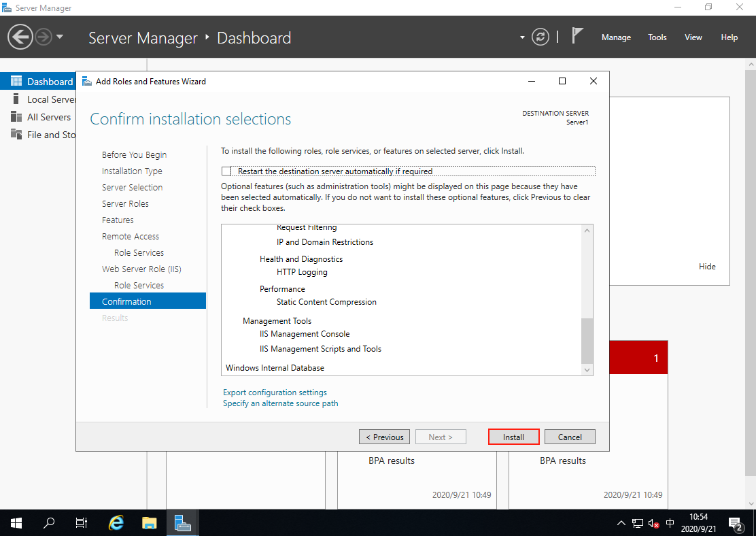The image size is (756, 536).
Task: Go to Server Roles wizard step
Action: point(125,203)
